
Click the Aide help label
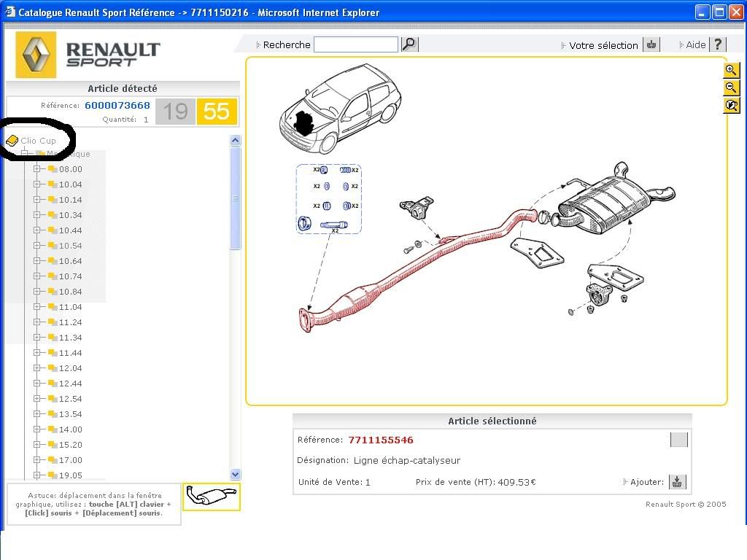coord(695,44)
